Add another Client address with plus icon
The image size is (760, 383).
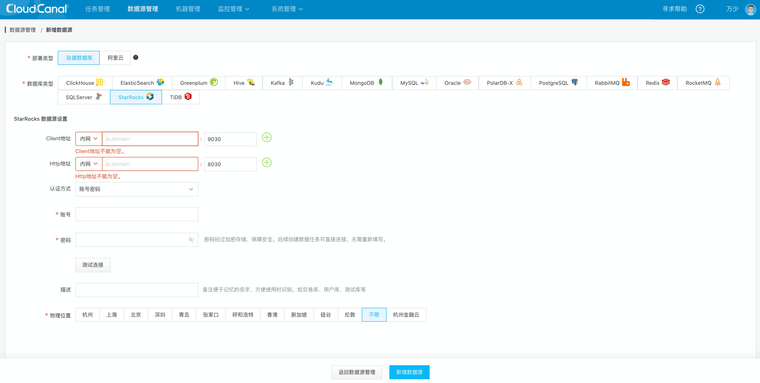tap(267, 137)
